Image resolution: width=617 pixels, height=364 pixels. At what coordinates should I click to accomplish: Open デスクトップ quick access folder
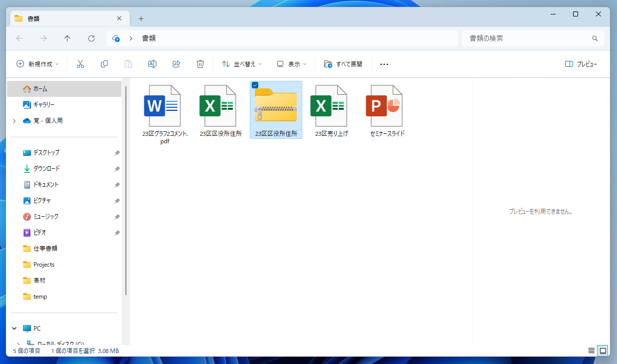pos(64,153)
